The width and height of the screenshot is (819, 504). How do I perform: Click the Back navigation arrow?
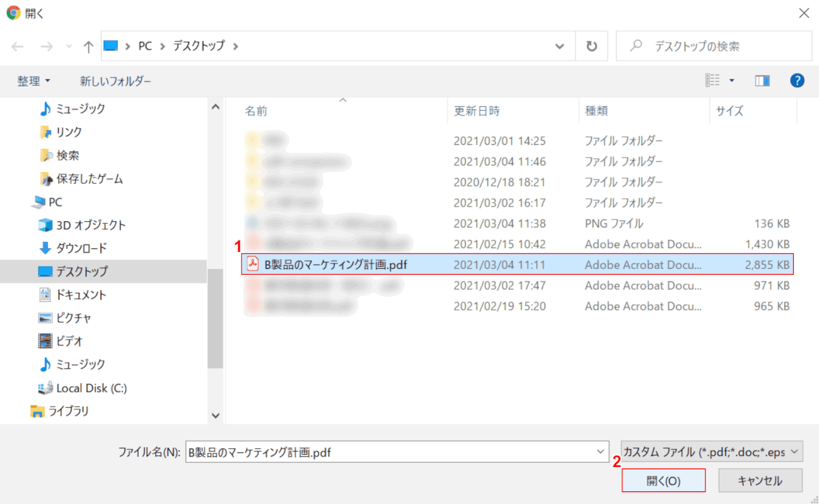click(x=18, y=47)
